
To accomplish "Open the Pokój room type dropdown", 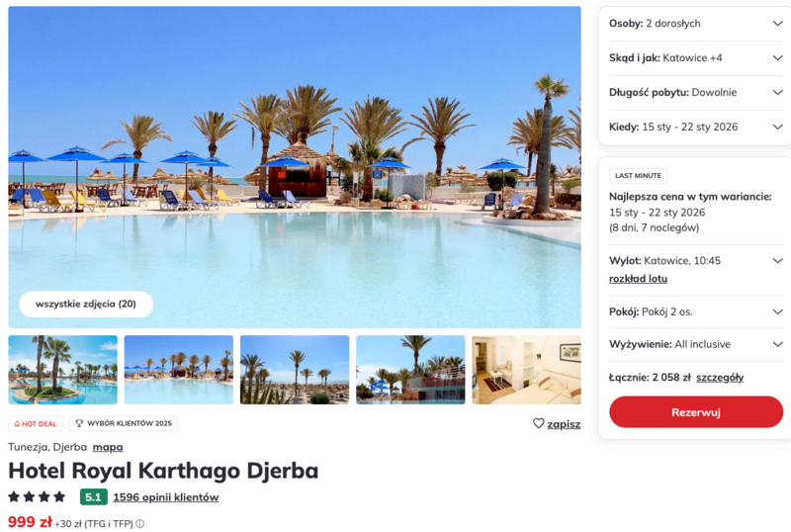I will coord(696,311).
